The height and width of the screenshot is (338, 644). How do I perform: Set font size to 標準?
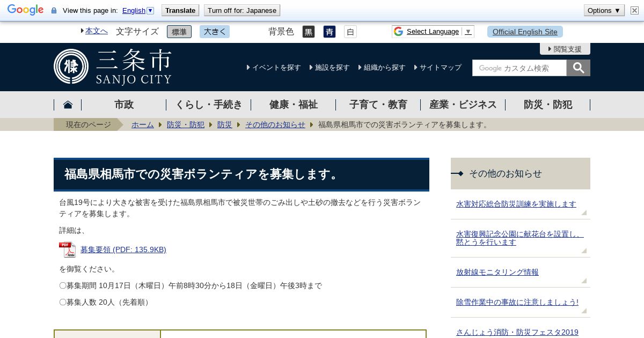click(179, 32)
